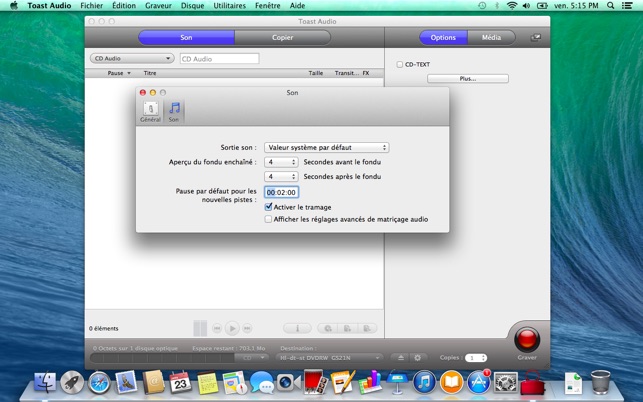Switch to the Copier tab

[283, 37]
